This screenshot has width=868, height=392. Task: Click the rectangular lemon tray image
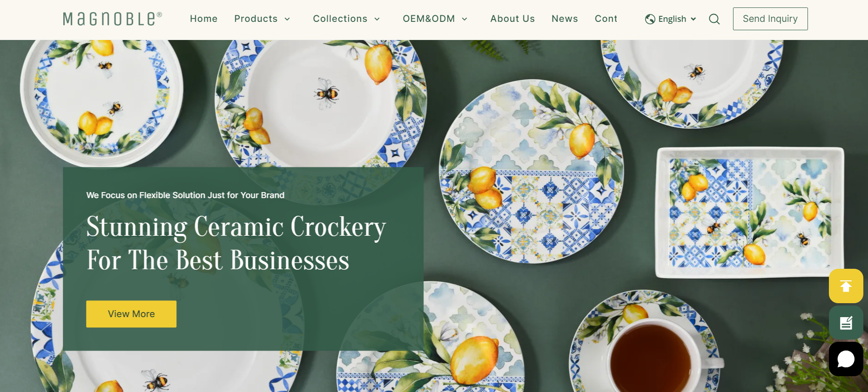(x=750, y=213)
